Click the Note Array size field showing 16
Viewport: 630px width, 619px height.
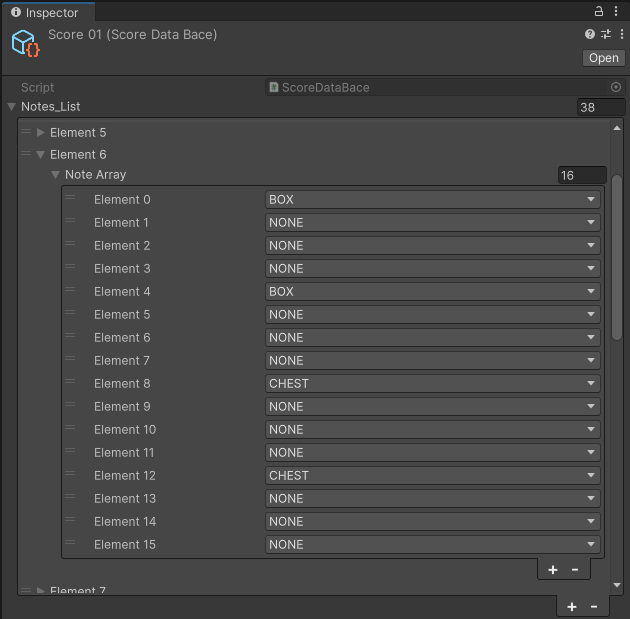pos(581,176)
